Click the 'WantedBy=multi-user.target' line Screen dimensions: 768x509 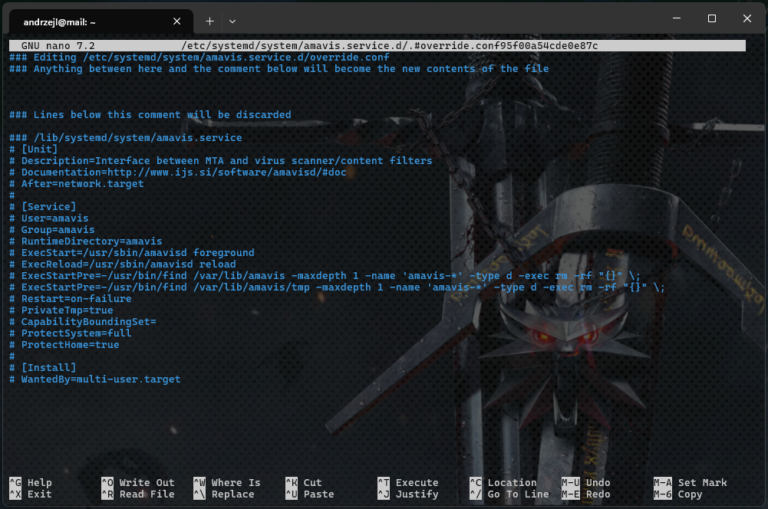tap(95, 379)
